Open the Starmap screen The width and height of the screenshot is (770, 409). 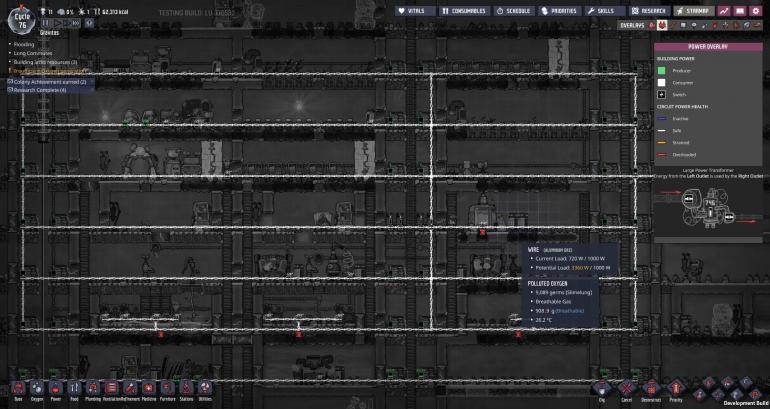coord(694,11)
